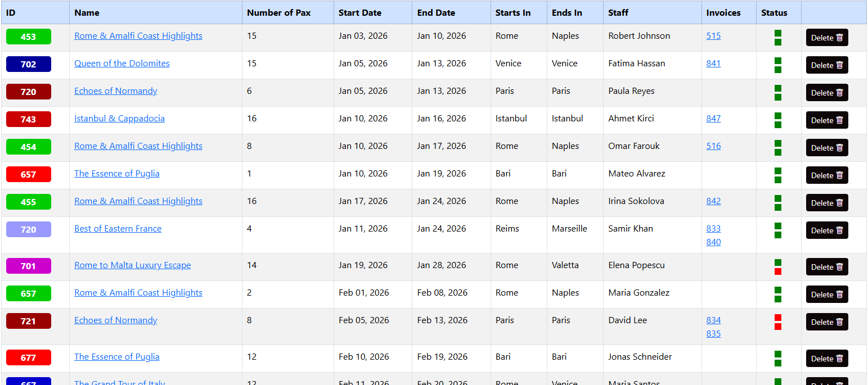Open the Rome to Malta Luxury Escape link

[132, 265]
